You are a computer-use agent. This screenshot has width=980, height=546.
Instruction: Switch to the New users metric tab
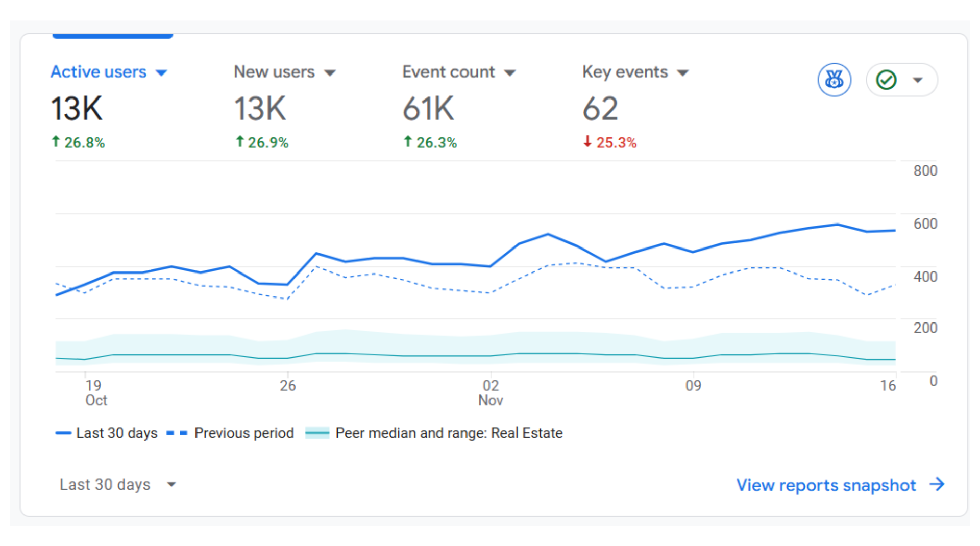tap(274, 72)
